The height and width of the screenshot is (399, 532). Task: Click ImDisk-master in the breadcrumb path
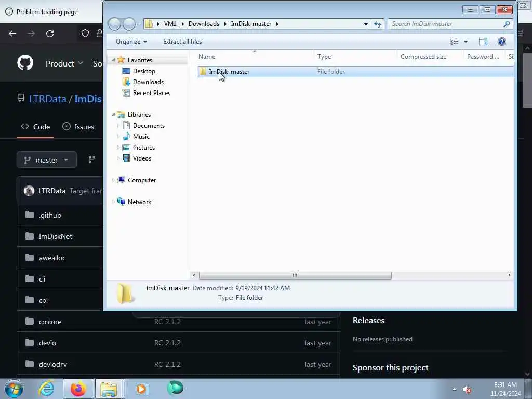(251, 24)
